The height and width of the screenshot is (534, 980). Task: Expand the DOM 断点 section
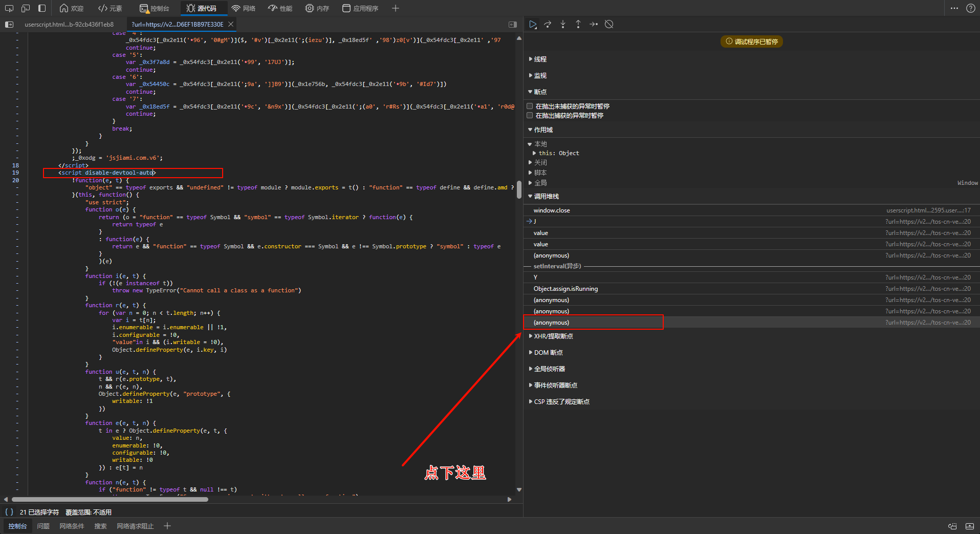pos(546,353)
